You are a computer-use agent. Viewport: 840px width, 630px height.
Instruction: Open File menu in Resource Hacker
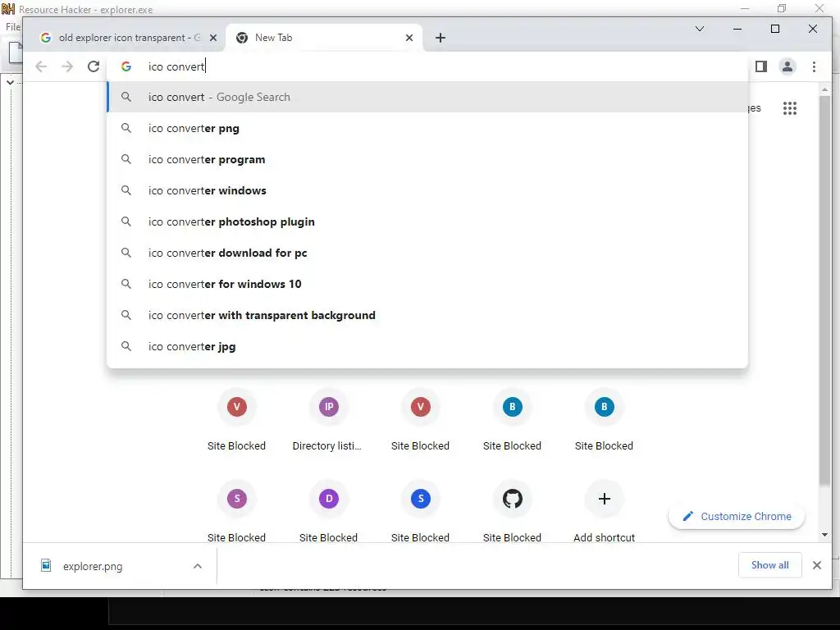13,27
